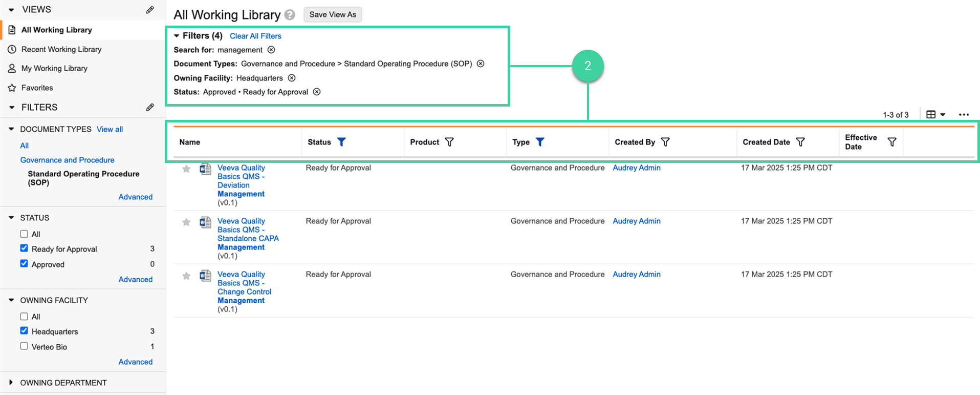Remove the Status filter
980x395 pixels.
point(317,92)
